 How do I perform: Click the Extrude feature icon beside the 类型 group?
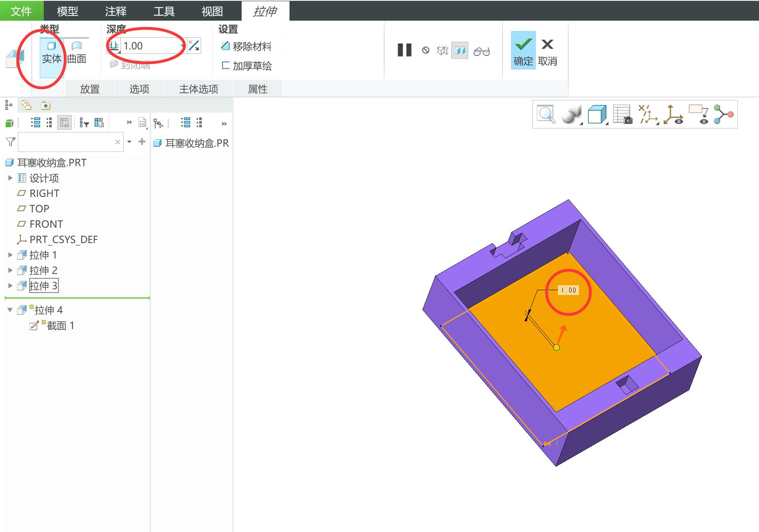point(15,59)
